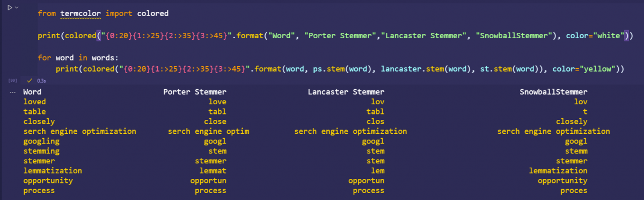
Task: Click 'lemmatization' in the Word column
Action: (53, 170)
